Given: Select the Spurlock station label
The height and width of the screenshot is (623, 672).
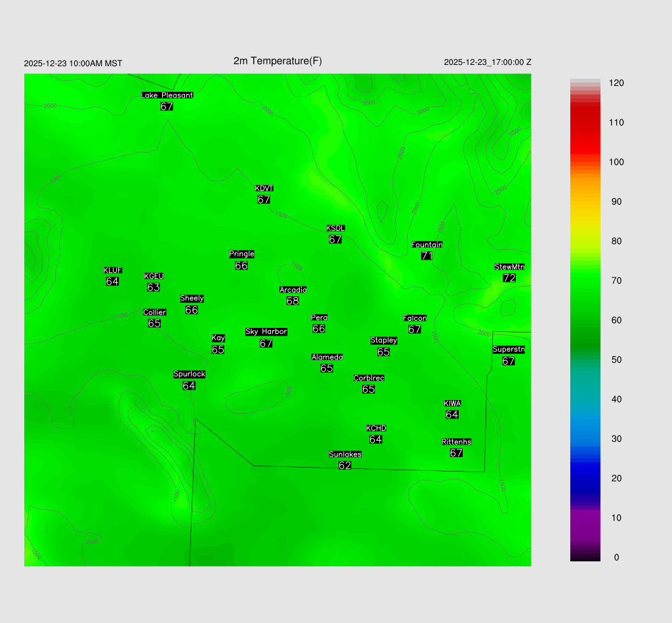Looking at the screenshot, I should pyautogui.click(x=189, y=374).
